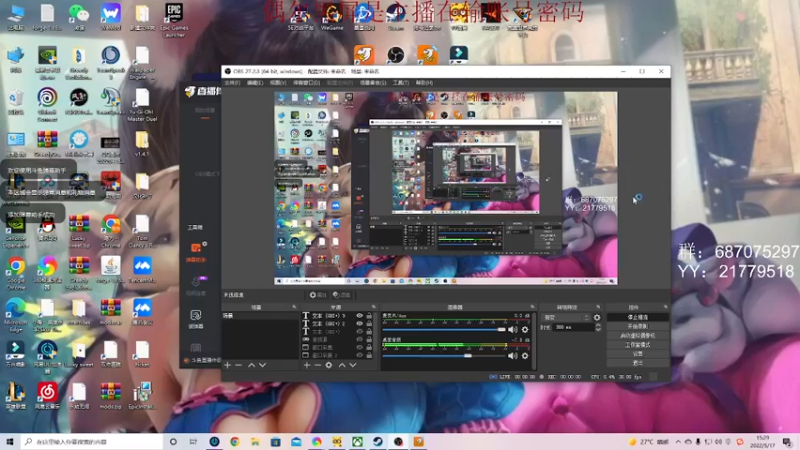The image size is (800, 450).
Task: Click the taskbar search box
Action: (x=92, y=441)
